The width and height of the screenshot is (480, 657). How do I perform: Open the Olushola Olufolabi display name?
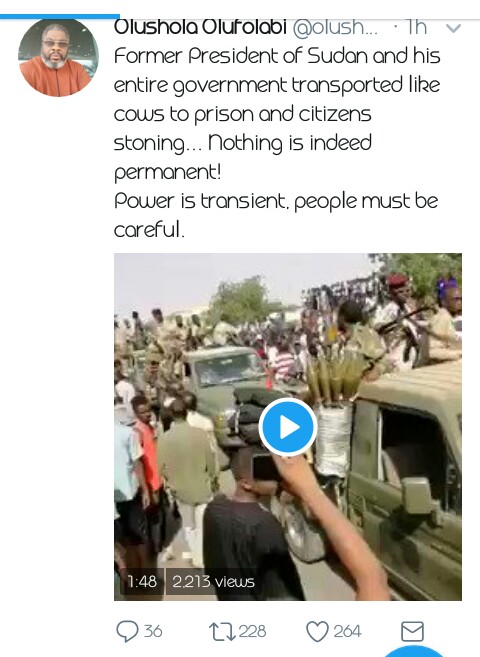200,27
